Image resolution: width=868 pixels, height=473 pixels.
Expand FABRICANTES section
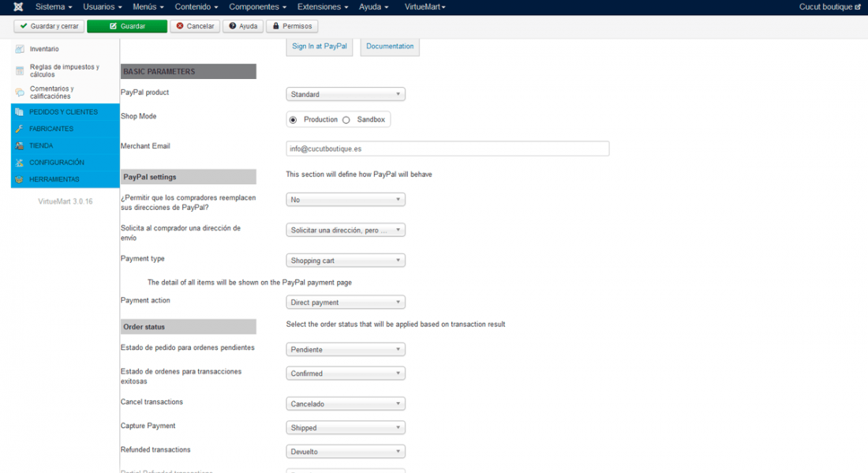(x=65, y=129)
